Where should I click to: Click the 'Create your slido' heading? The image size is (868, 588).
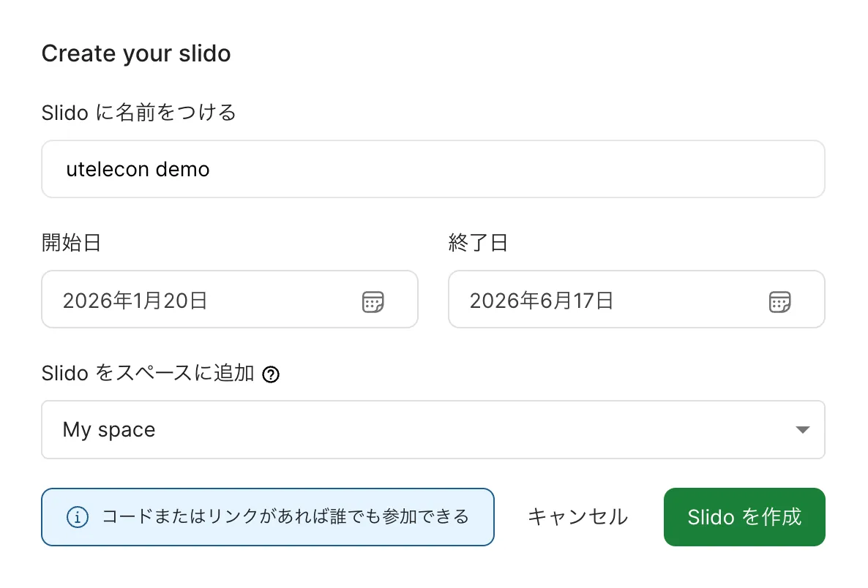[x=136, y=53]
